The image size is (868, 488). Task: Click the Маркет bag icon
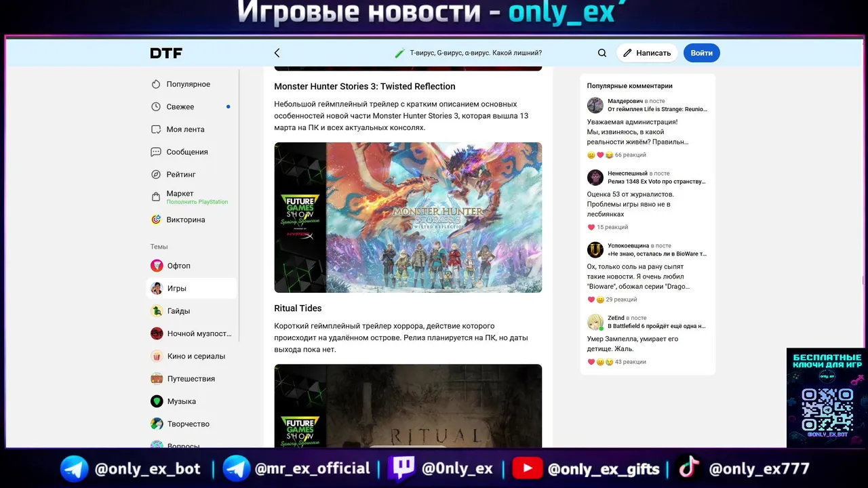tap(156, 197)
